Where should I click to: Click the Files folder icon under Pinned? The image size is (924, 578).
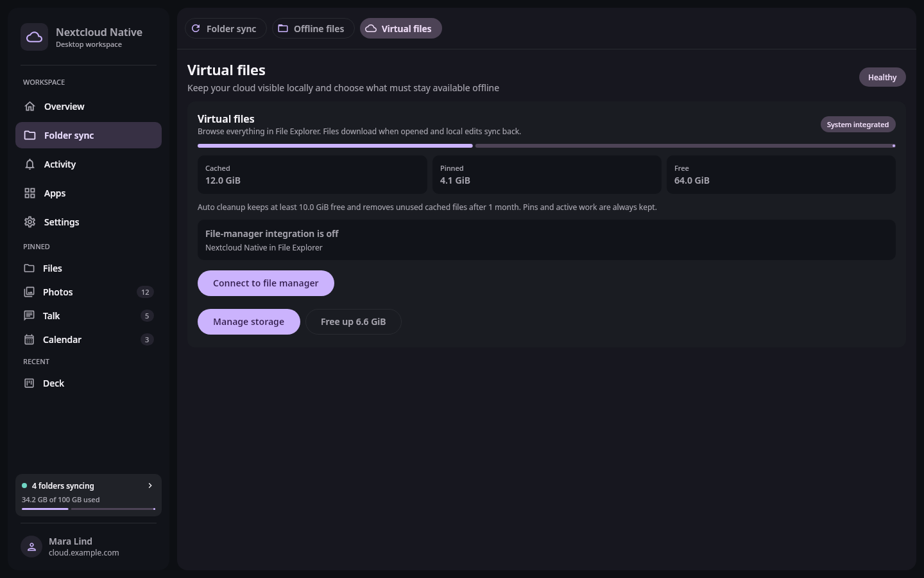tap(29, 268)
